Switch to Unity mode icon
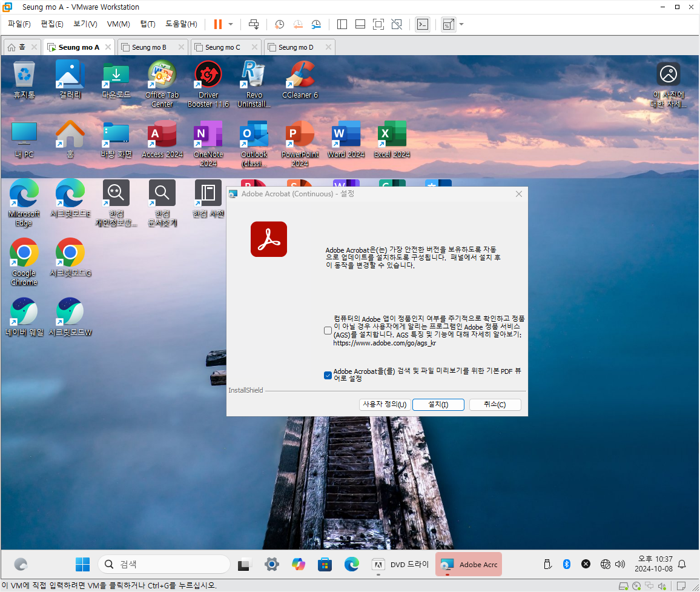The image size is (700, 592). pos(397,24)
